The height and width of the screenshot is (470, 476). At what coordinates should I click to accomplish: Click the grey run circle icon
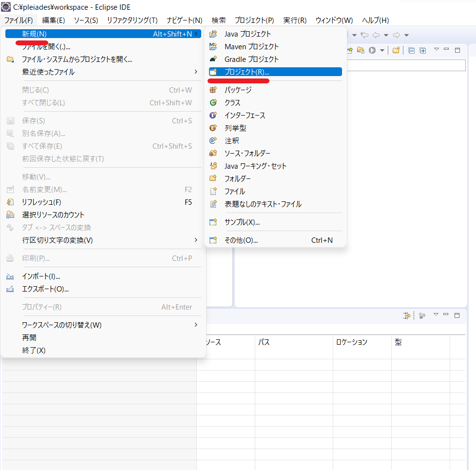[372, 50]
